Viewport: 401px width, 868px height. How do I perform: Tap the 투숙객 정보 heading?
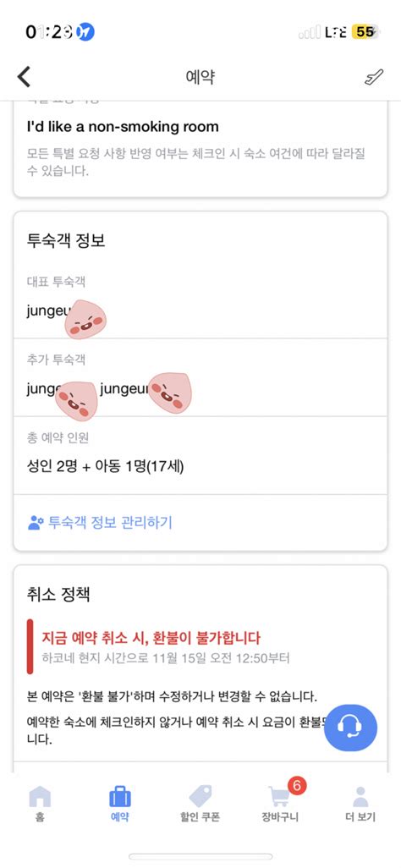tap(66, 241)
